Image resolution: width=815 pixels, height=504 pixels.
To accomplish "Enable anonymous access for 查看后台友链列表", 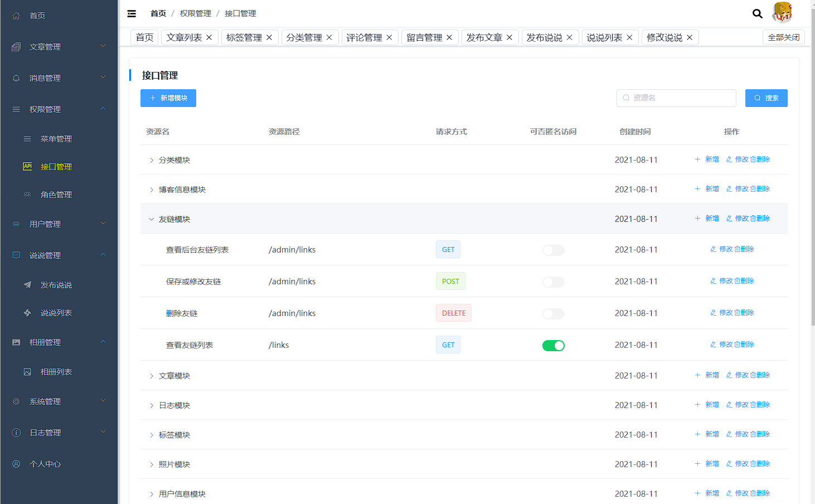I will coord(553,250).
